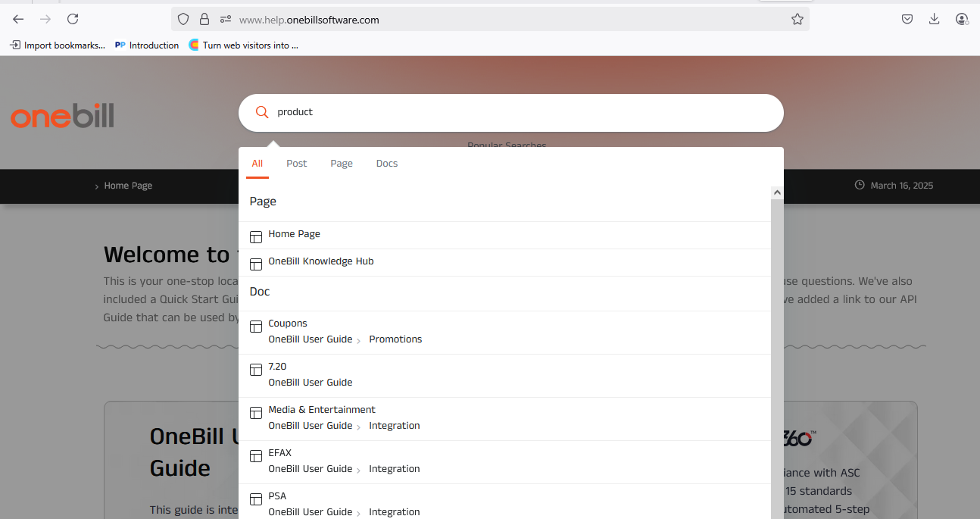Click Integration breadcrumb under EFAX

[395, 469]
